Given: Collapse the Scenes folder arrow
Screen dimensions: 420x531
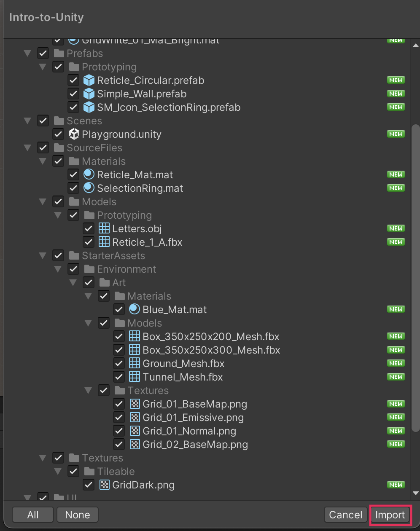Looking at the screenshot, I should click(28, 121).
